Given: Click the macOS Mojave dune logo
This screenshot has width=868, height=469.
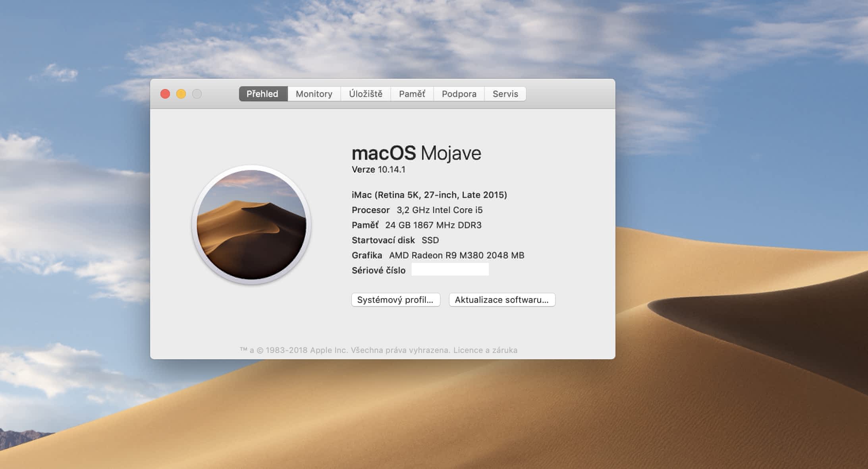Looking at the screenshot, I should (x=251, y=225).
